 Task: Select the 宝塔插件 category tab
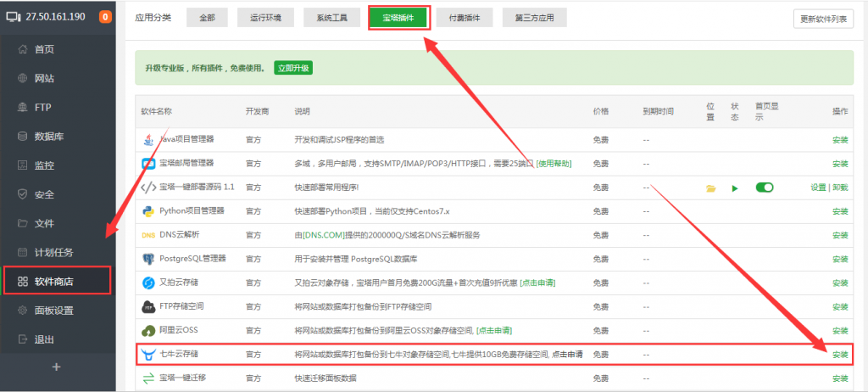point(398,18)
